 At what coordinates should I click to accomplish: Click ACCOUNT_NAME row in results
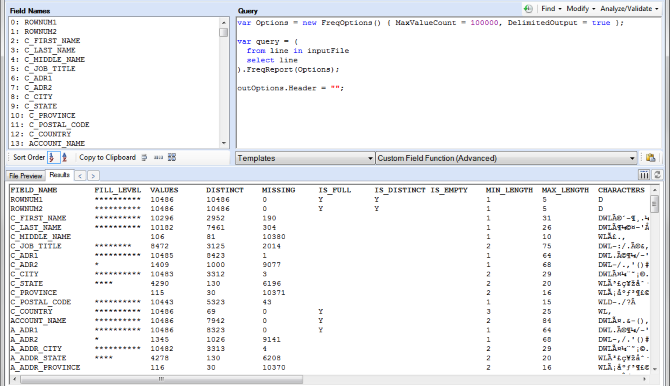coord(329,321)
